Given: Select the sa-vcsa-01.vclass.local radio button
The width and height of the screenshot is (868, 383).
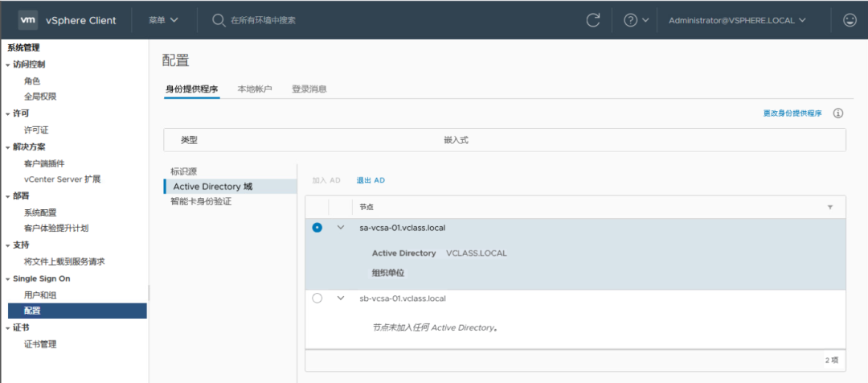Looking at the screenshot, I should (x=317, y=228).
